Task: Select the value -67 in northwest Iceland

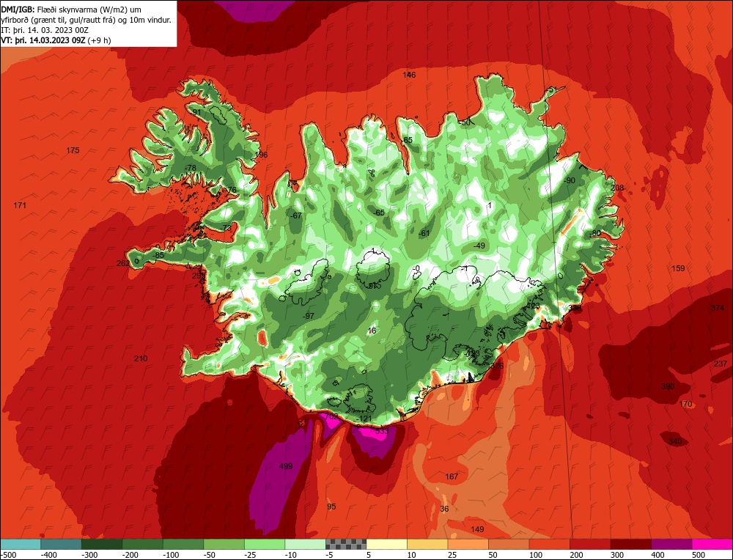Action: (295, 215)
